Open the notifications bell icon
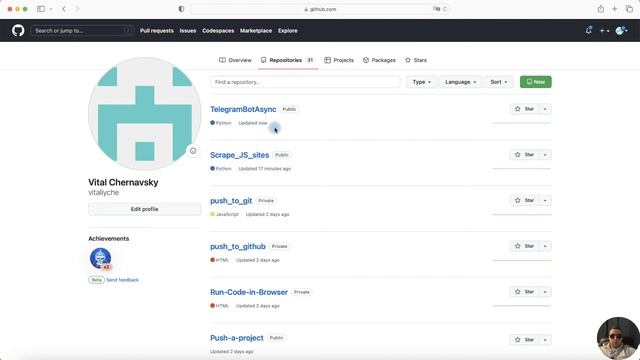This screenshot has width=640, height=360. (x=589, y=31)
